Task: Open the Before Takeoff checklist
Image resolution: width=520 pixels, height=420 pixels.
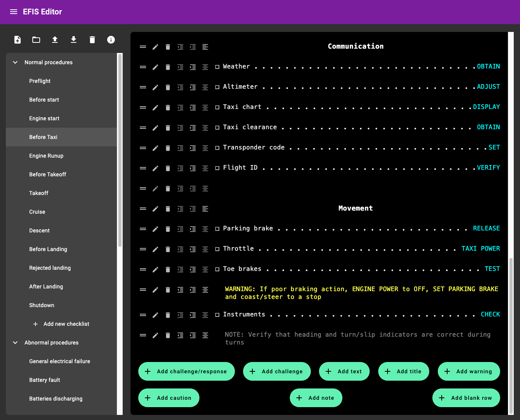Action: tap(61, 174)
